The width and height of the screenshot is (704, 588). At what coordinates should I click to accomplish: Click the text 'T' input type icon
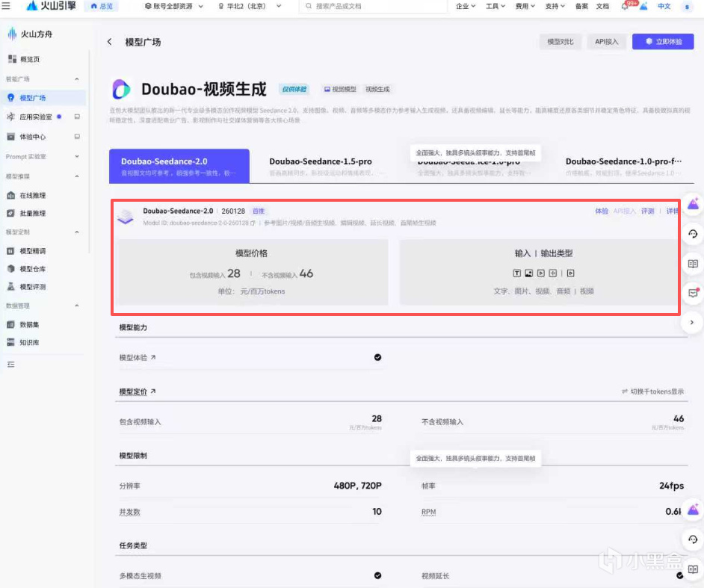coord(516,273)
